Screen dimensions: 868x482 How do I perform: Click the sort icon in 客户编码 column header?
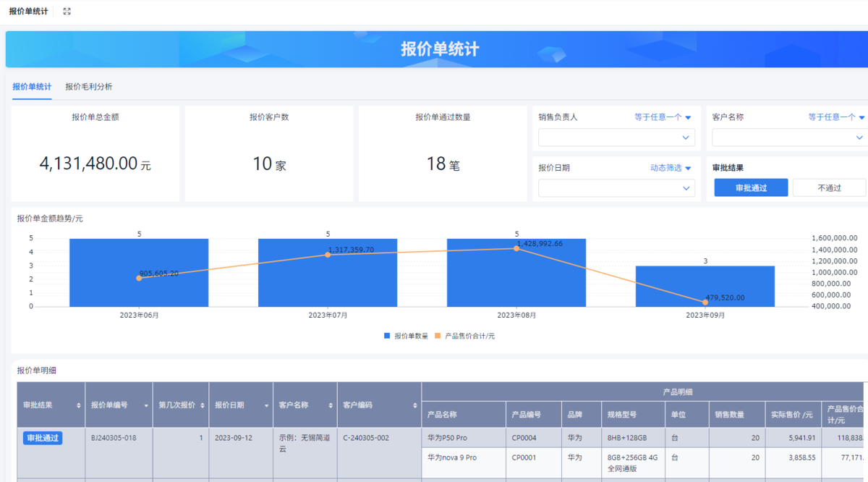415,406
